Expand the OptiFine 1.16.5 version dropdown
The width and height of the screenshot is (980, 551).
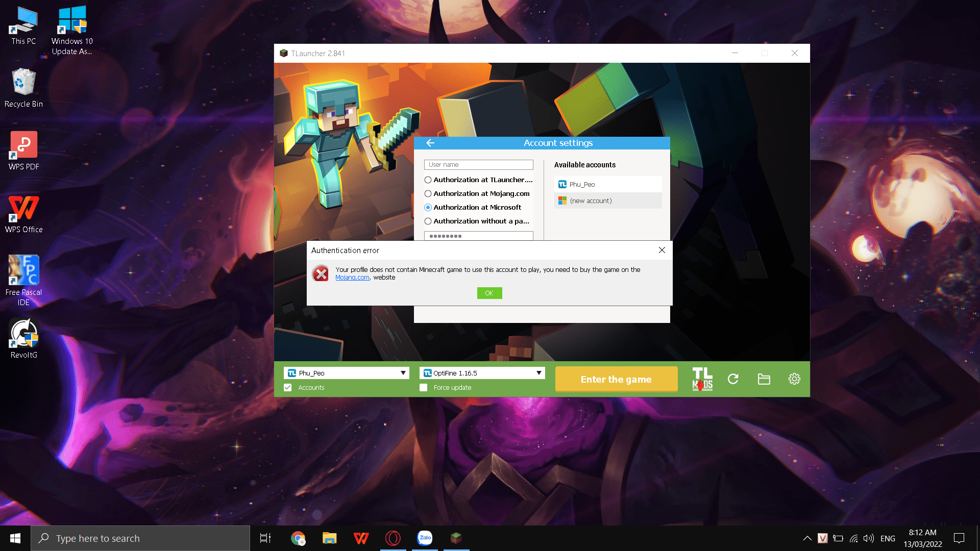point(538,373)
